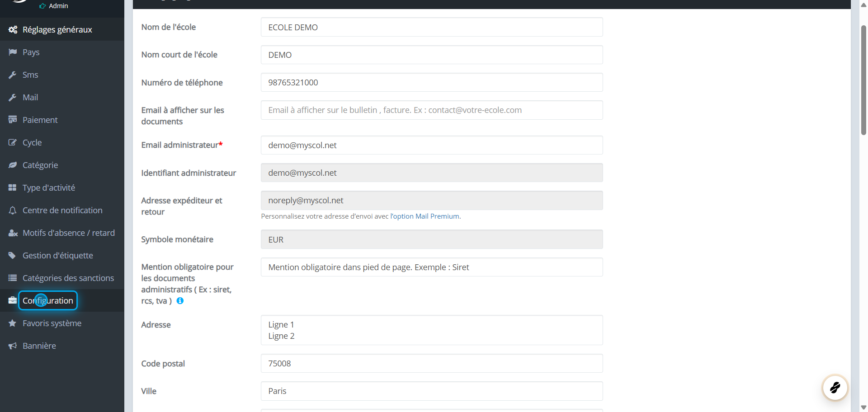Viewport: 868px width, 412px height.
Task: Click the Code postal field
Action: 432,363
